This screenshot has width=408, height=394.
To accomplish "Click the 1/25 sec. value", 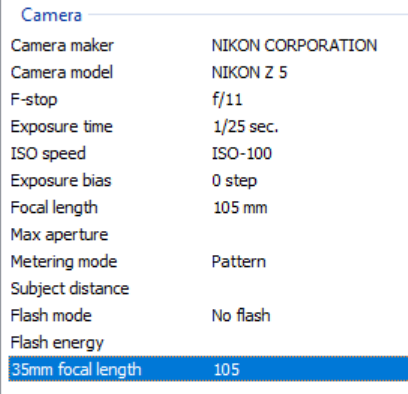I will (x=245, y=127).
